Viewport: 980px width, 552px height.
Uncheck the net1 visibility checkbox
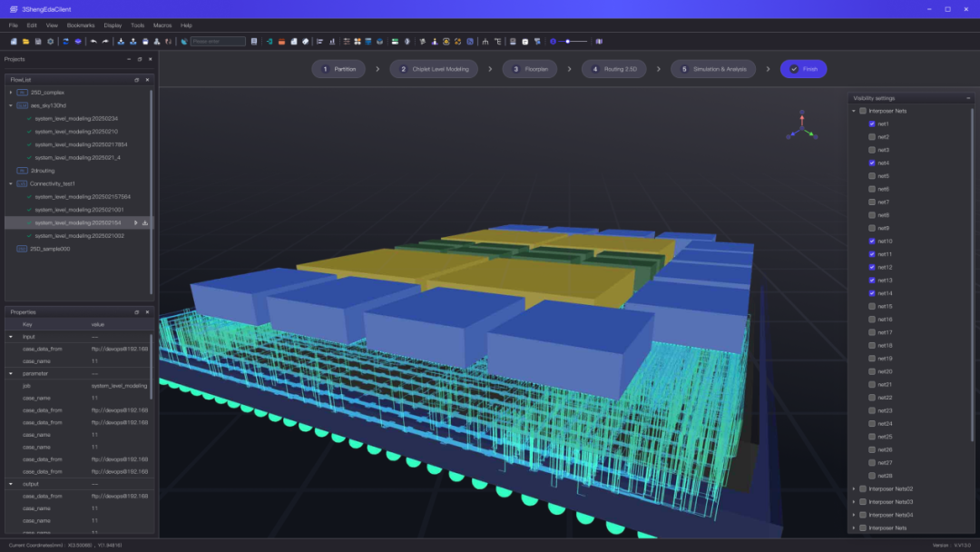[x=872, y=123]
